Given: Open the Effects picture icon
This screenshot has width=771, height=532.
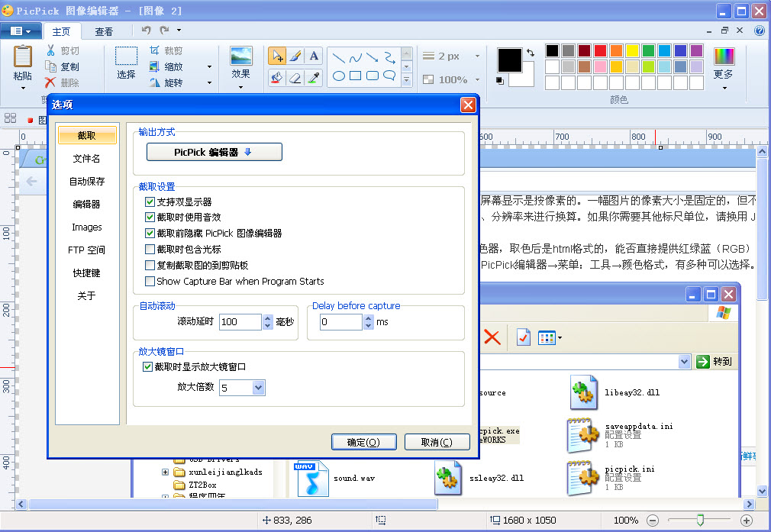Looking at the screenshot, I should [x=241, y=56].
